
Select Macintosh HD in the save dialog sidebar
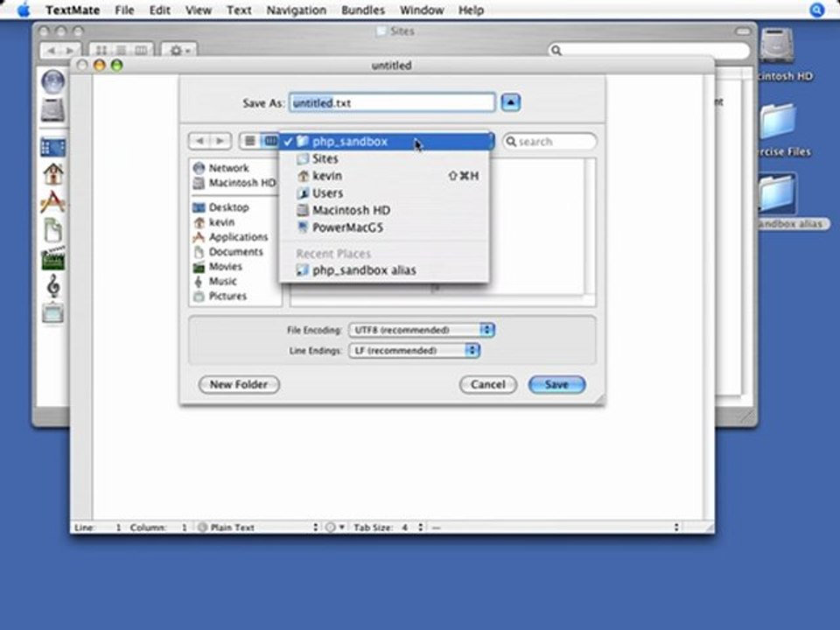click(x=234, y=183)
